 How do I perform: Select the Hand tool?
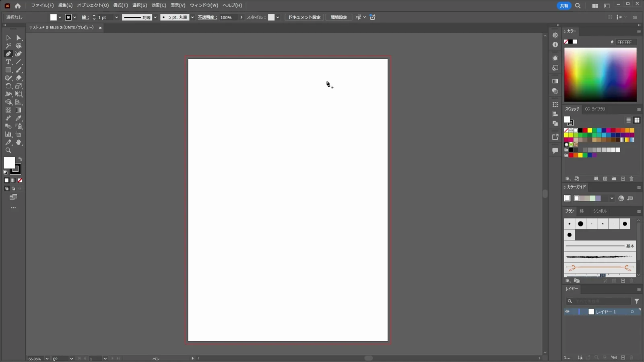pyautogui.click(x=19, y=142)
